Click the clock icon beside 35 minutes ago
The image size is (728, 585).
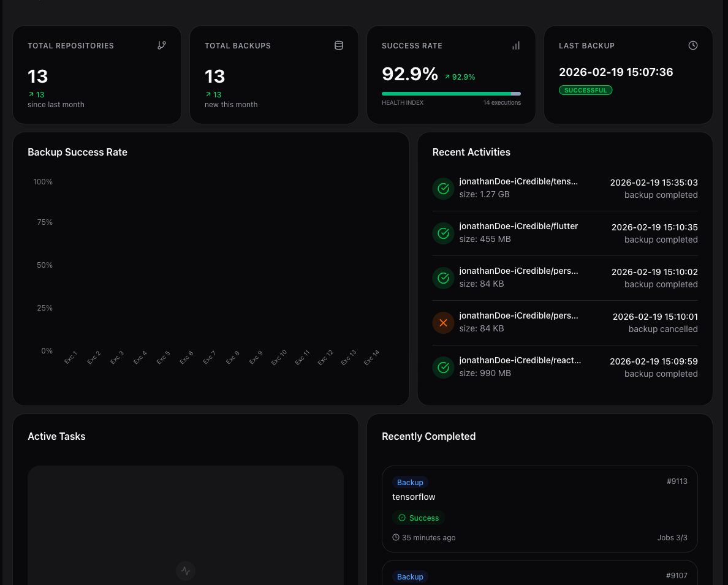[x=396, y=537]
